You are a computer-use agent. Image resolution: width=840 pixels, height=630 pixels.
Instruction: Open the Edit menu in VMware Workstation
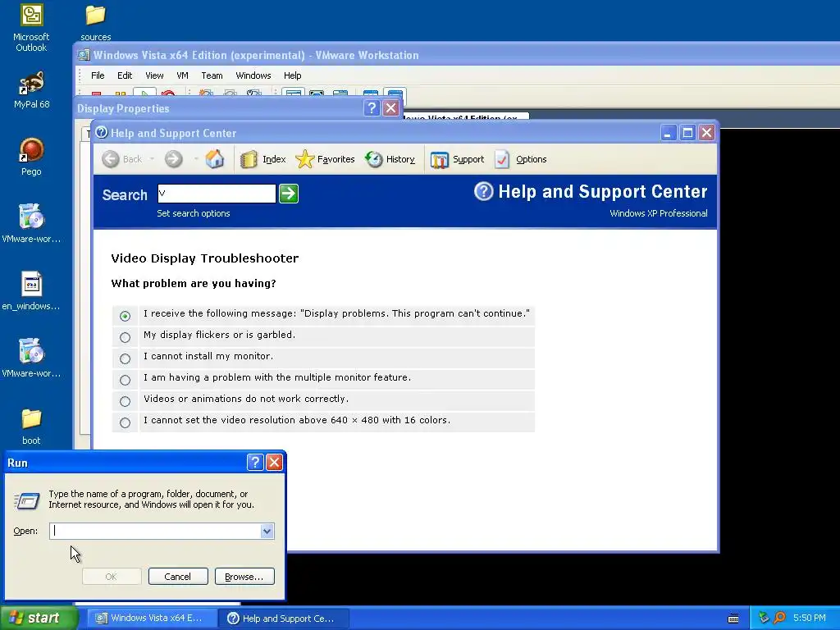pos(125,75)
